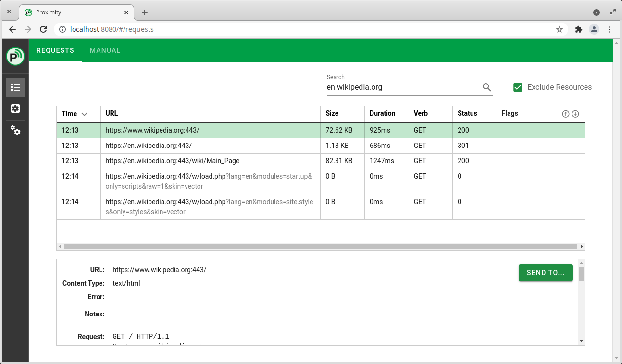Click the page vertical scrollbar down arrow

click(618, 358)
